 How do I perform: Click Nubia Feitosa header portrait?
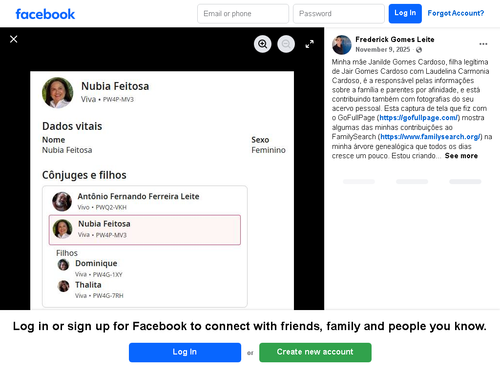(x=58, y=93)
